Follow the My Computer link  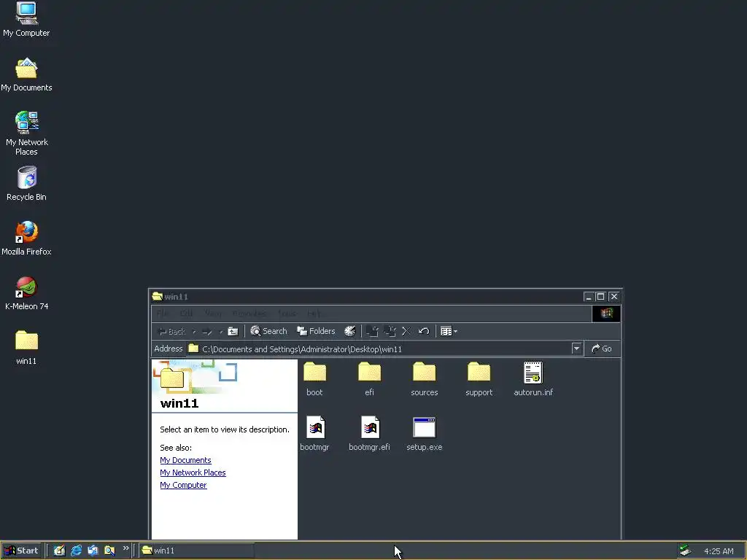(183, 485)
